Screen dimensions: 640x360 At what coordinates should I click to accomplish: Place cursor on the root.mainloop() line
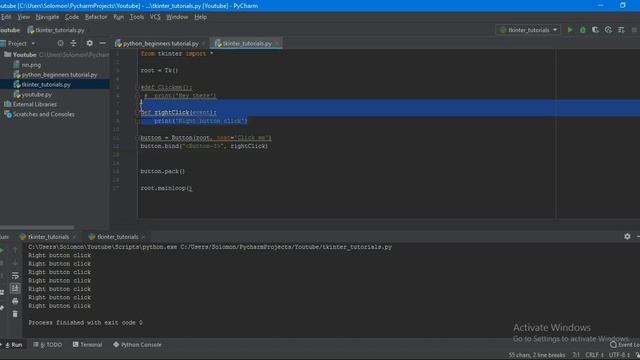pos(166,188)
